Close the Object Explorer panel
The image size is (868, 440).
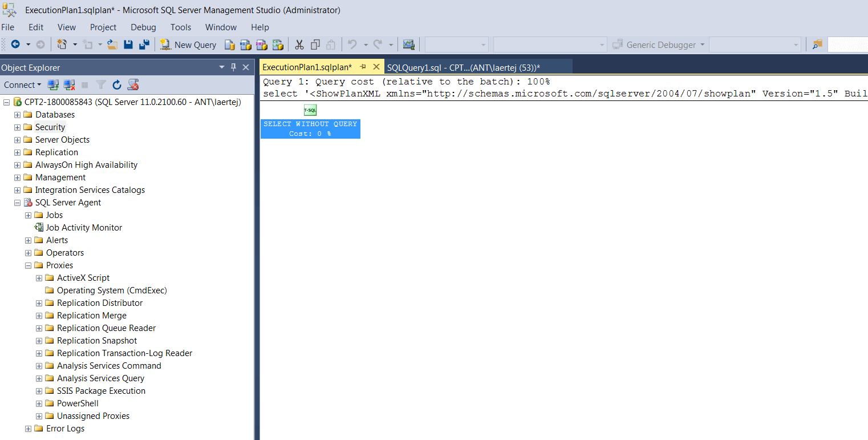click(246, 67)
